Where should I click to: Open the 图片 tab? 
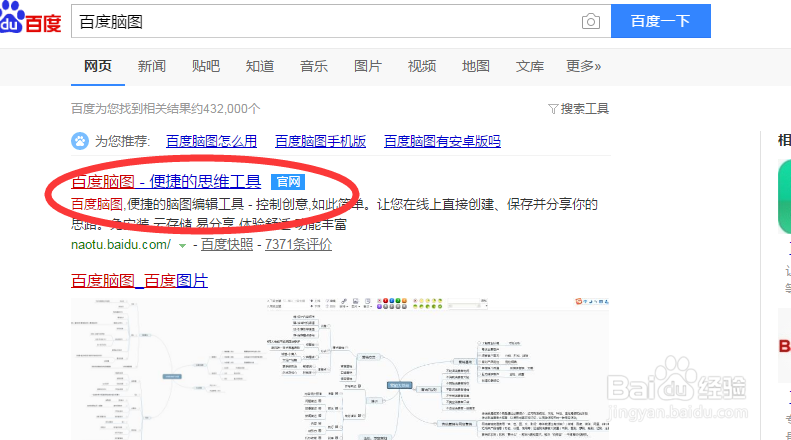[x=368, y=66]
